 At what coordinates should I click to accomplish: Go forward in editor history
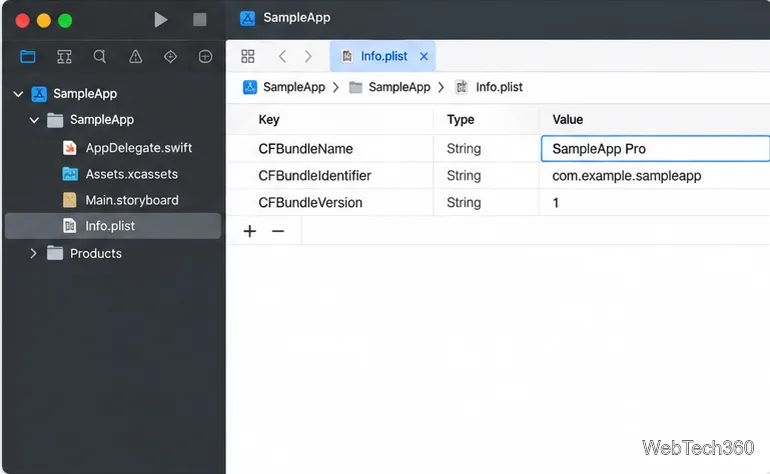pyautogui.click(x=308, y=56)
